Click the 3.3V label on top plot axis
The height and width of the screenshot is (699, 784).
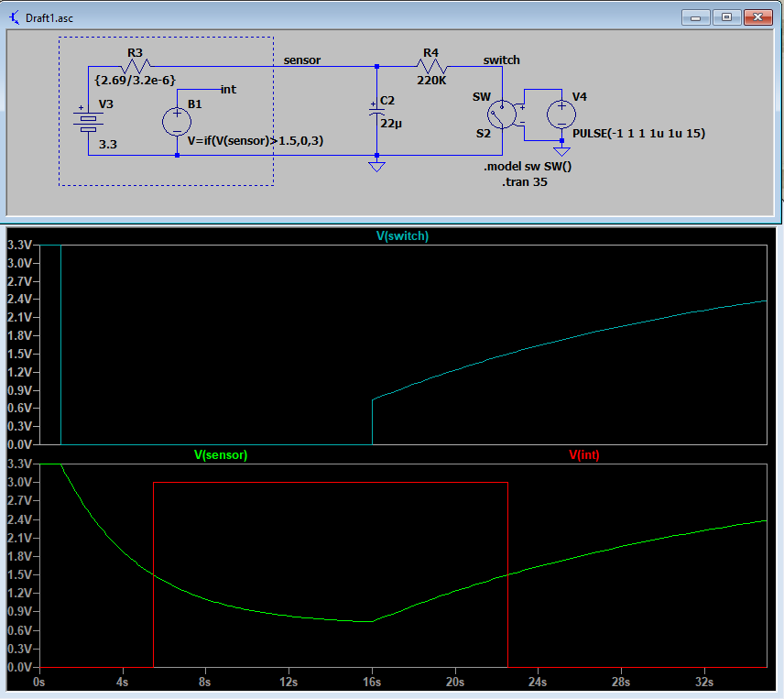tap(19, 245)
